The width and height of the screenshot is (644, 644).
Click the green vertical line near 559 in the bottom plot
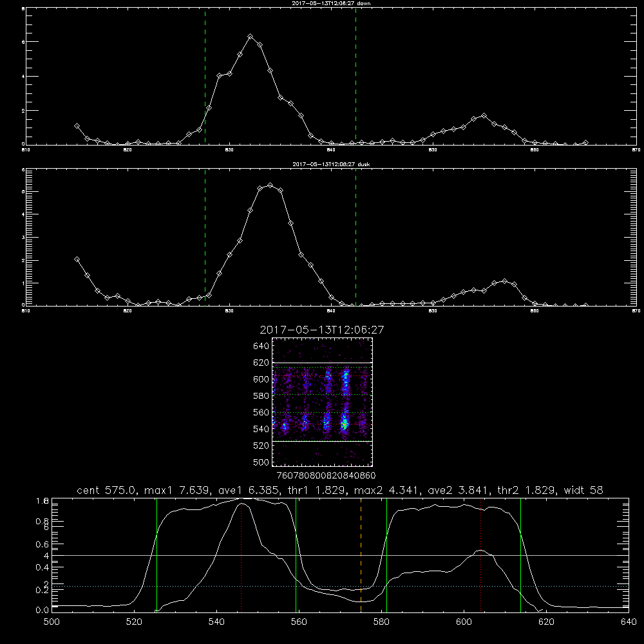point(296,555)
